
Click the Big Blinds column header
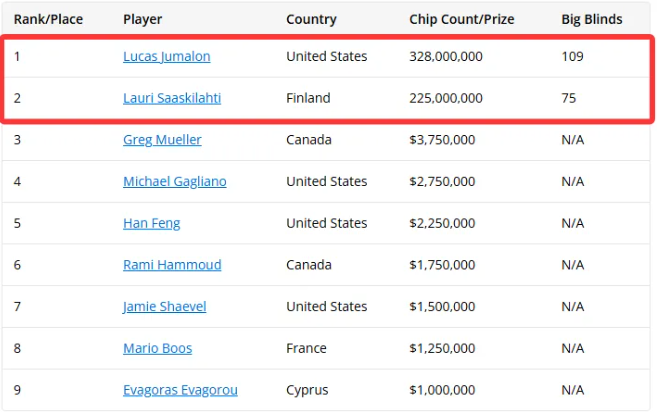592,19
